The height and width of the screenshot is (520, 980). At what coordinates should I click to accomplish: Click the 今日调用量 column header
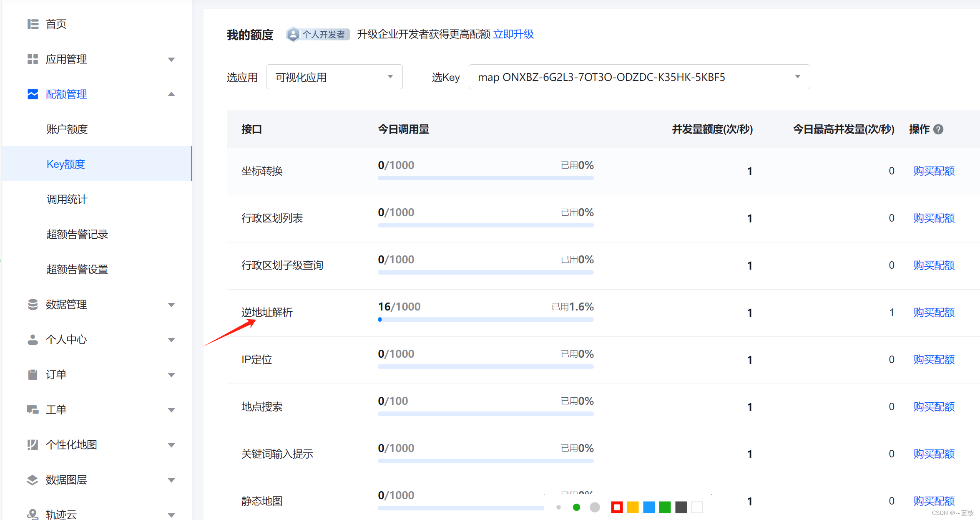(404, 129)
